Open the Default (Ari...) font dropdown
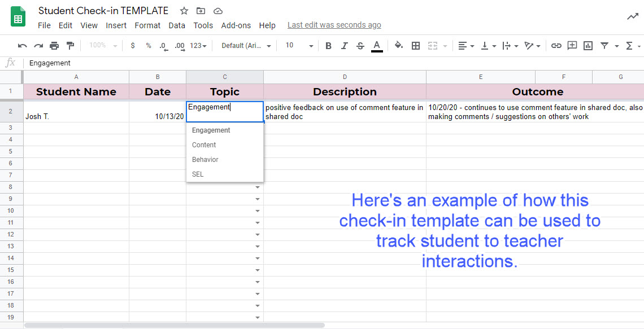Image resolution: width=644 pixels, height=329 pixels. [246, 46]
